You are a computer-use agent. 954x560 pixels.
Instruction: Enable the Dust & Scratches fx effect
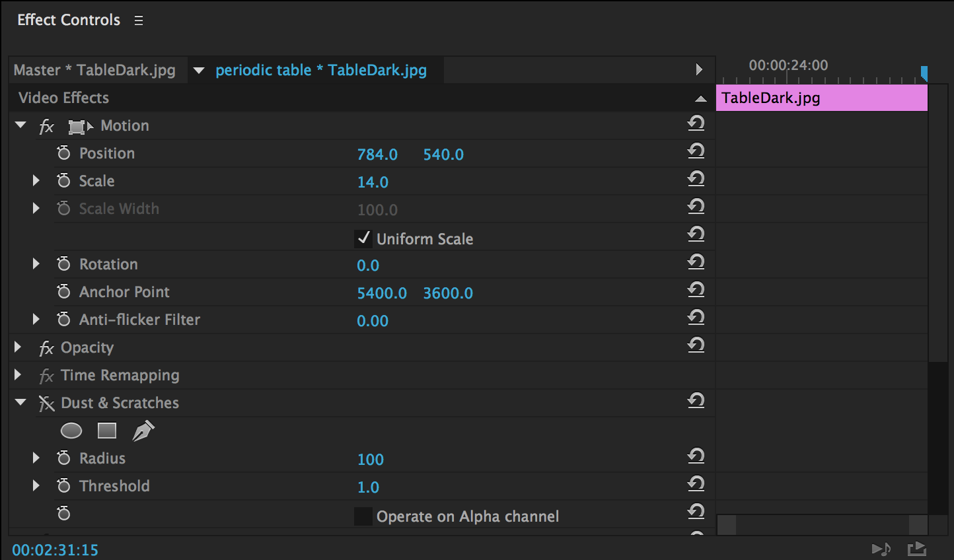[x=46, y=403]
